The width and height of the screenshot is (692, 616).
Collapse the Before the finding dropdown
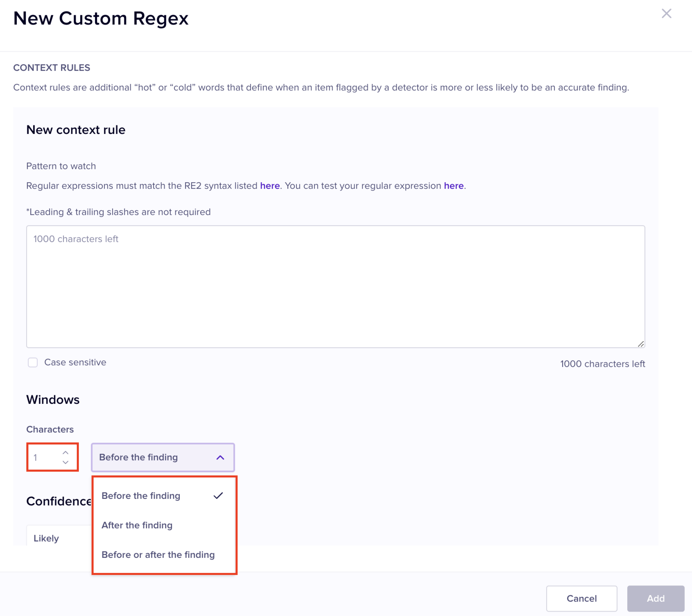(x=163, y=457)
